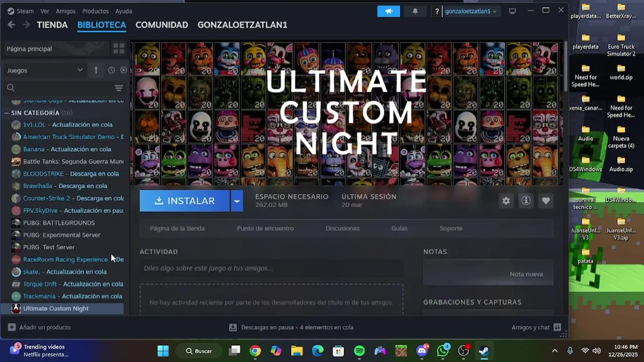Open File Explorer from the taskbar
This screenshot has height=362, width=644.
pyautogui.click(x=297, y=351)
